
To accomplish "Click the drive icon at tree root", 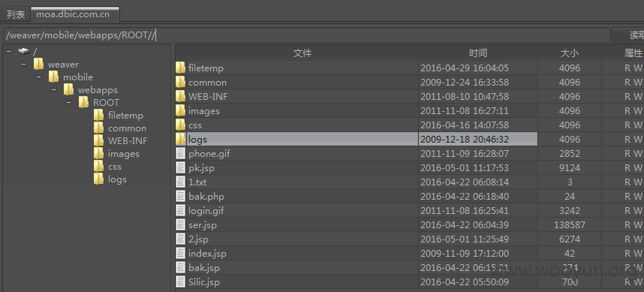I will [x=24, y=51].
